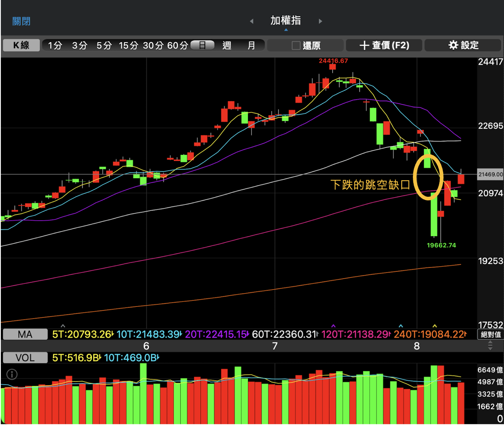Click the small triangle under 加權指 title
Image resolution: width=504 pixels, height=425 pixels.
(x=286, y=30)
